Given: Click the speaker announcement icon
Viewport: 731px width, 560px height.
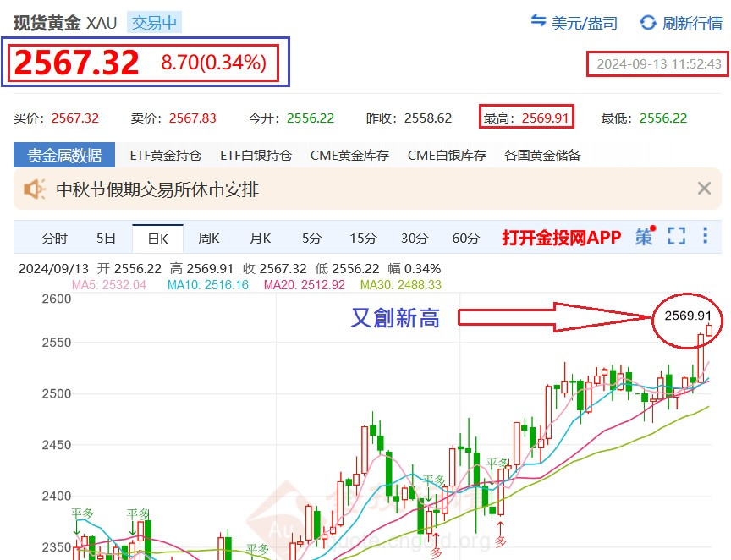Looking at the screenshot, I should pos(35,189).
